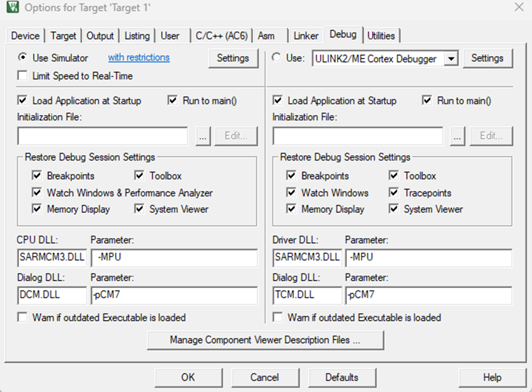
Task: Go to the Output tab
Action: [100, 36]
